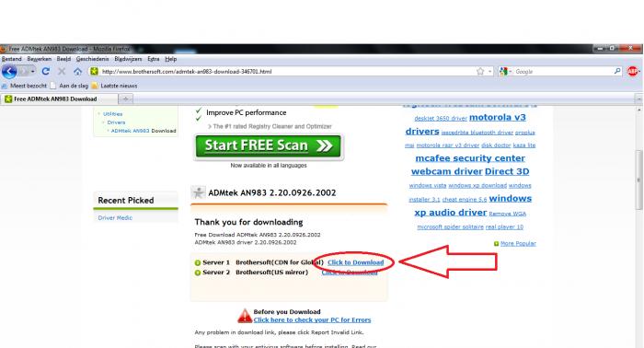Open the list all tabs dropdown
This screenshot has width=644, height=348.
click(x=638, y=99)
